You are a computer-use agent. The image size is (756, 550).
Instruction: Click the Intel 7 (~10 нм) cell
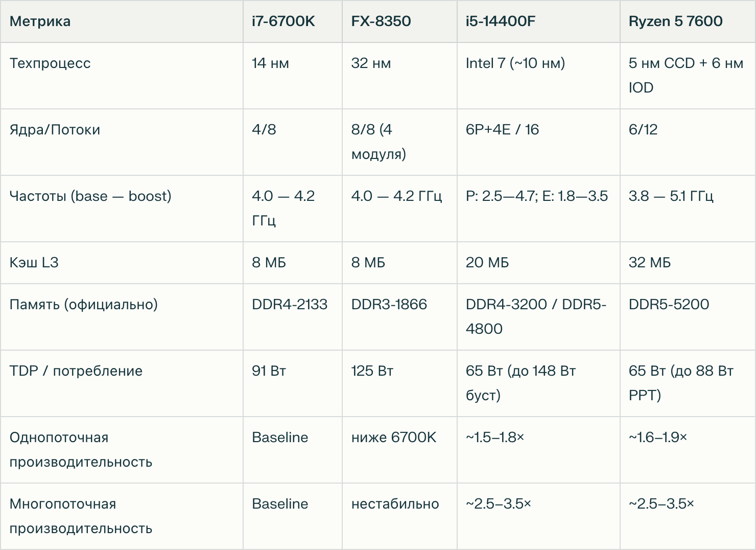pos(515,63)
